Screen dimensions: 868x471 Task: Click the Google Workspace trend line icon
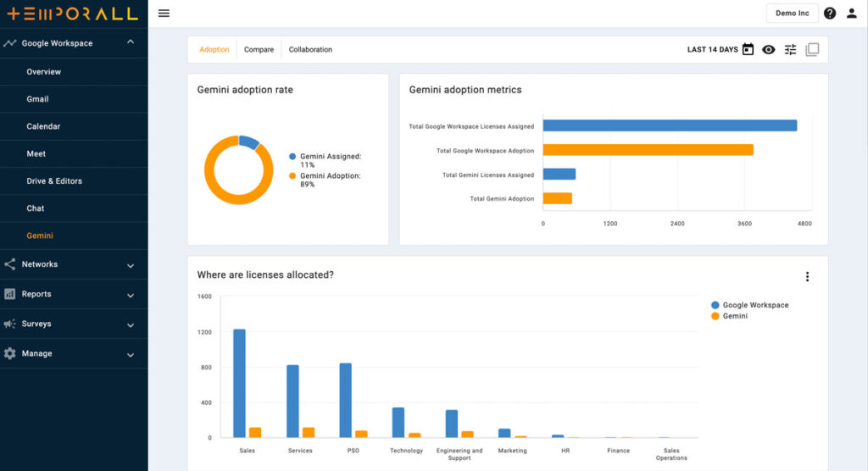9,43
